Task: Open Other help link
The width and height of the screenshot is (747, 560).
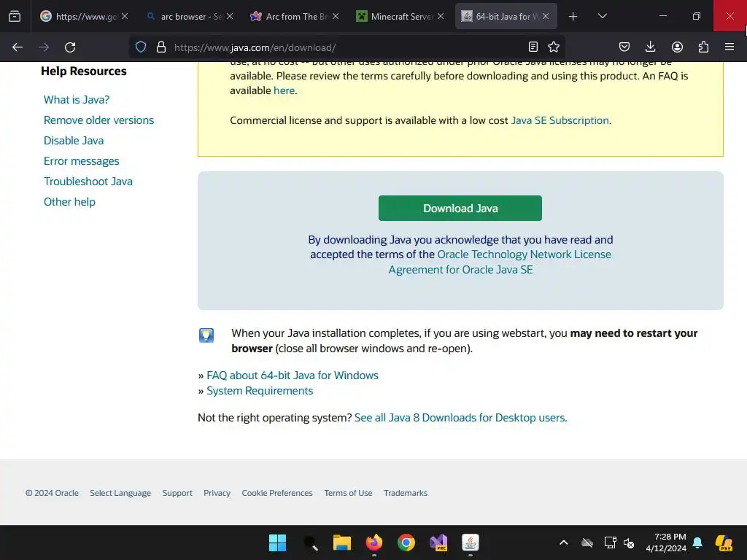Action: [x=69, y=202]
